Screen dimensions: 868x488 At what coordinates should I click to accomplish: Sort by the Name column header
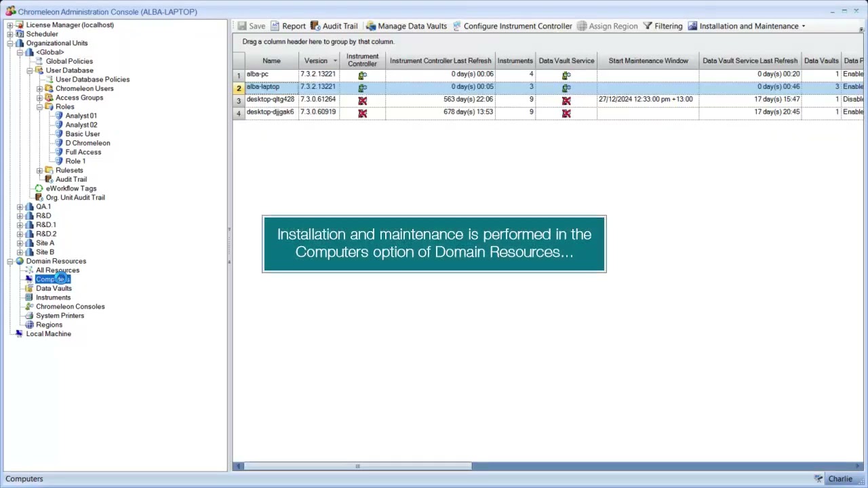[271, 61]
